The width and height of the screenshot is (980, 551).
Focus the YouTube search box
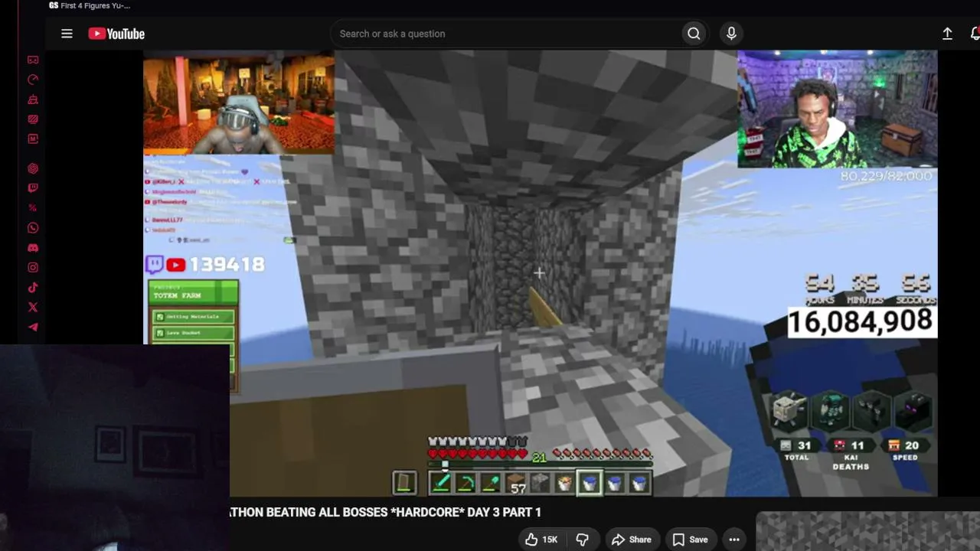tap(505, 34)
